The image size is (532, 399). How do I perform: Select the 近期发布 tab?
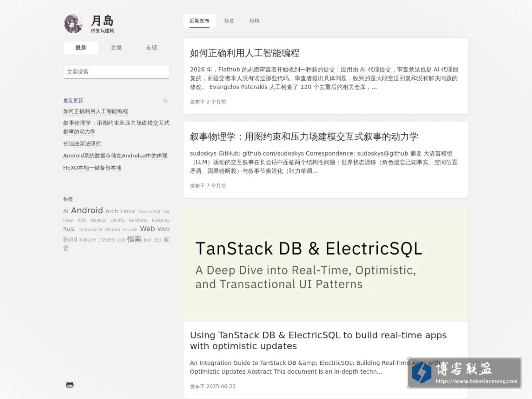[199, 21]
